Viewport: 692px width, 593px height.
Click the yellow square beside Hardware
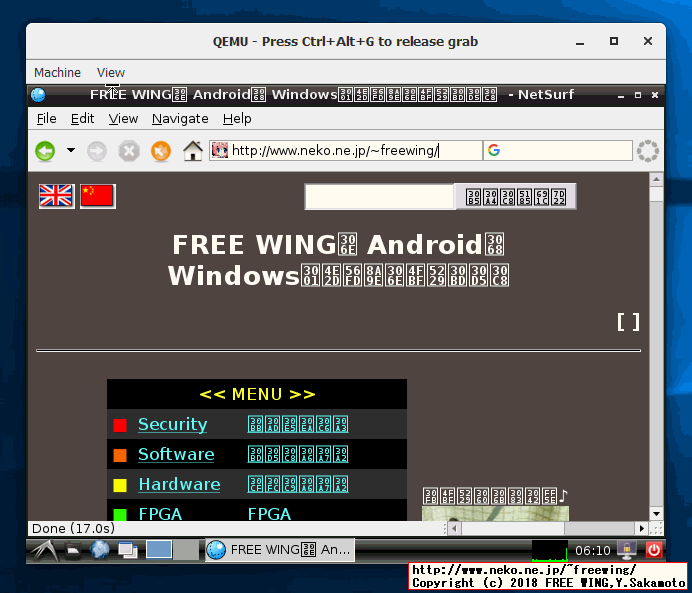(120, 485)
